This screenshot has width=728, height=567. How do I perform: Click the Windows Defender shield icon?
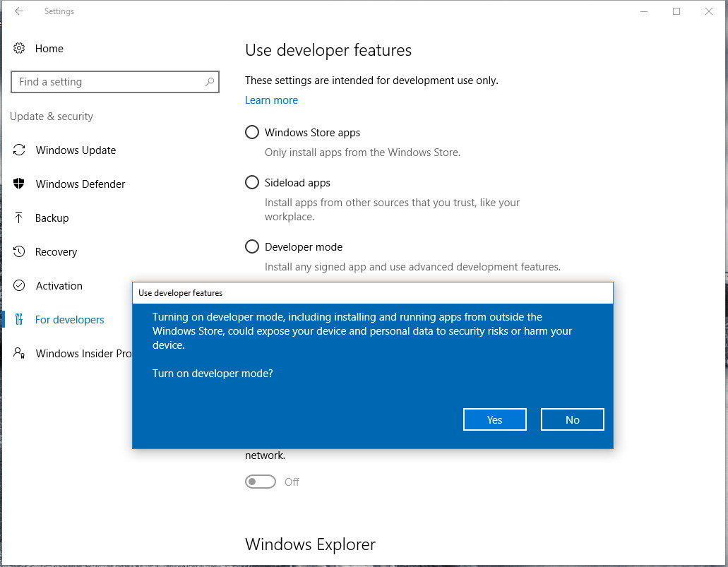pyautogui.click(x=18, y=184)
